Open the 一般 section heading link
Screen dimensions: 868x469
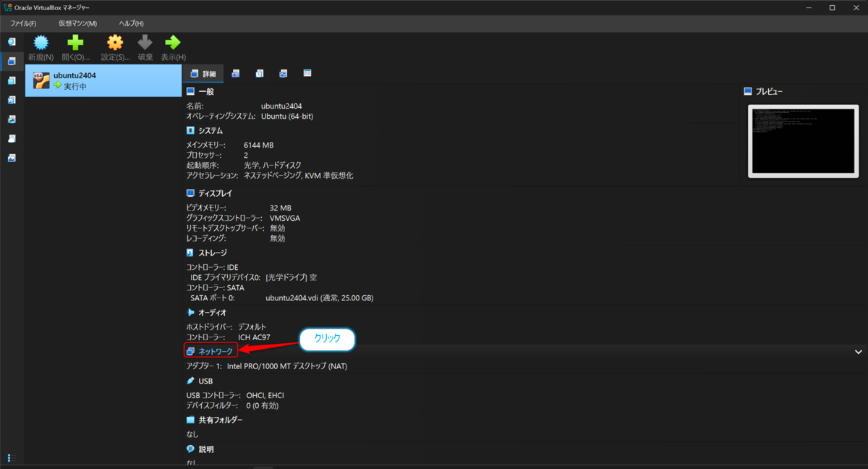[206, 92]
